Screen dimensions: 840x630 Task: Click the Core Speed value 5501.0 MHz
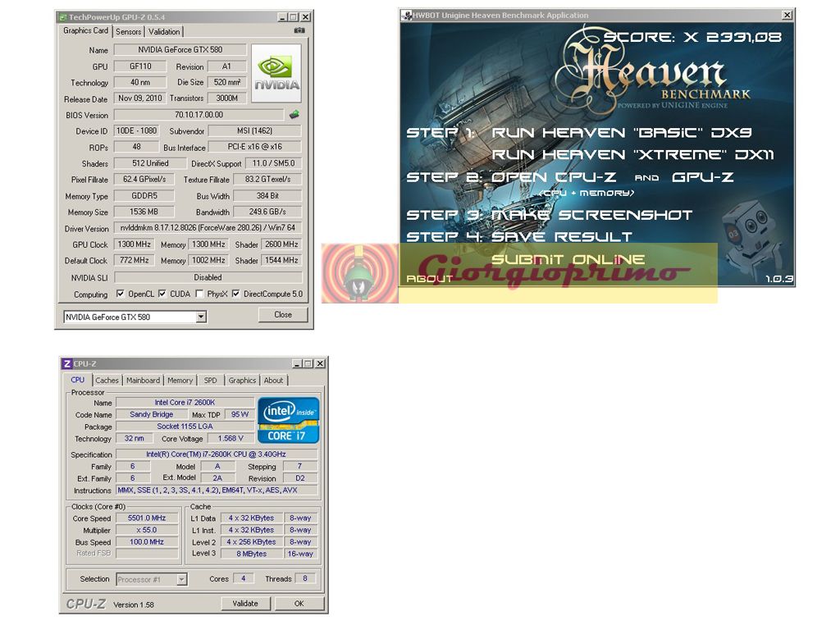tap(147, 518)
